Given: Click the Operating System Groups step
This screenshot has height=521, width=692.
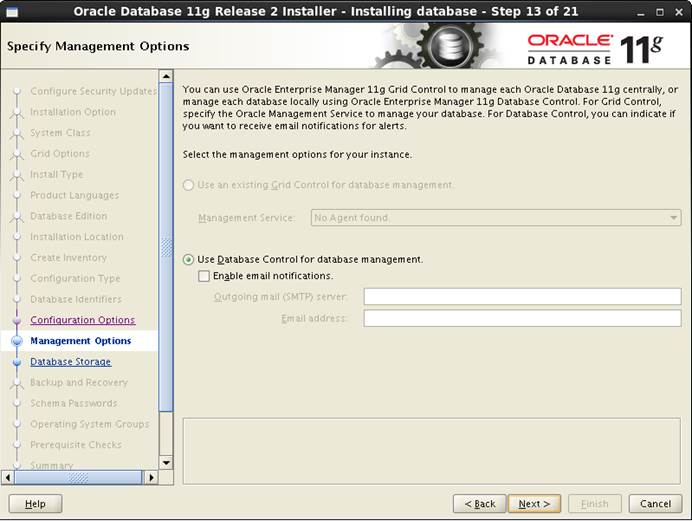Looking at the screenshot, I should coord(90,424).
